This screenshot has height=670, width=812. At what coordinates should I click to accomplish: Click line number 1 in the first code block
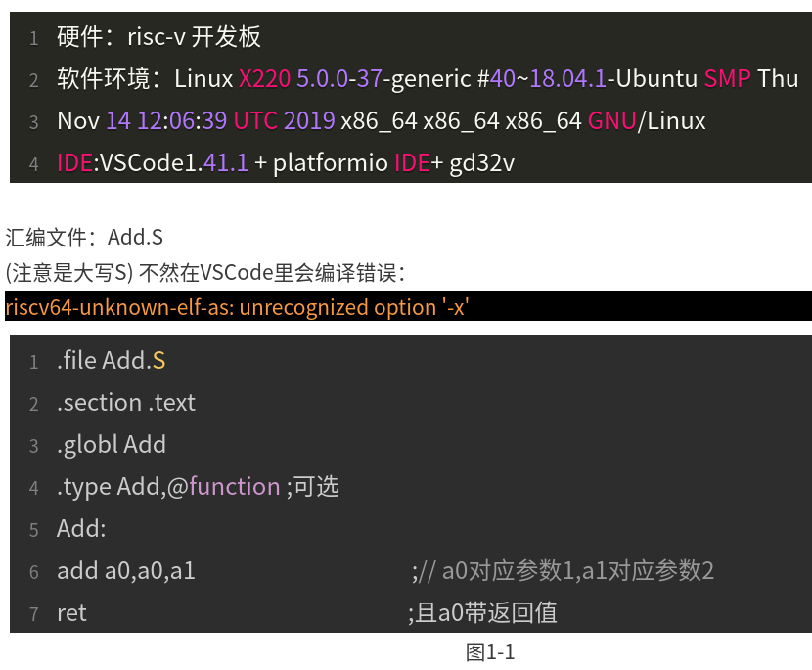33,38
